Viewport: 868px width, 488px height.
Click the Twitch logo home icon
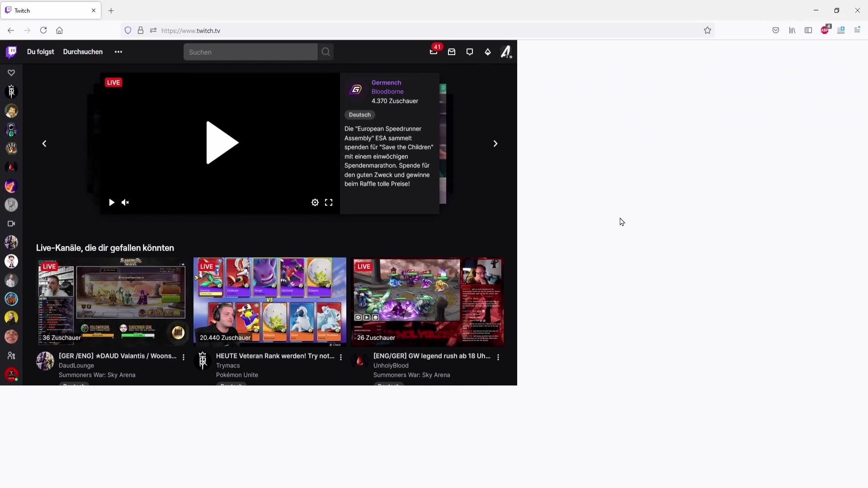point(11,52)
